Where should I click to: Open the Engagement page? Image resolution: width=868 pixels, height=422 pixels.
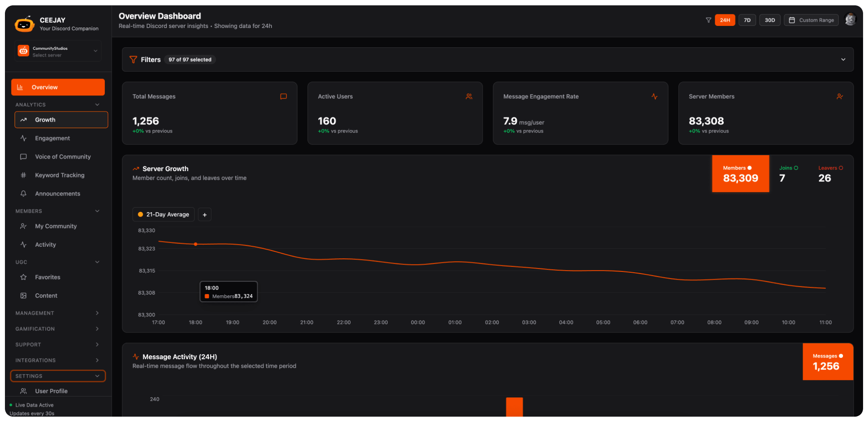tap(61, 138)
